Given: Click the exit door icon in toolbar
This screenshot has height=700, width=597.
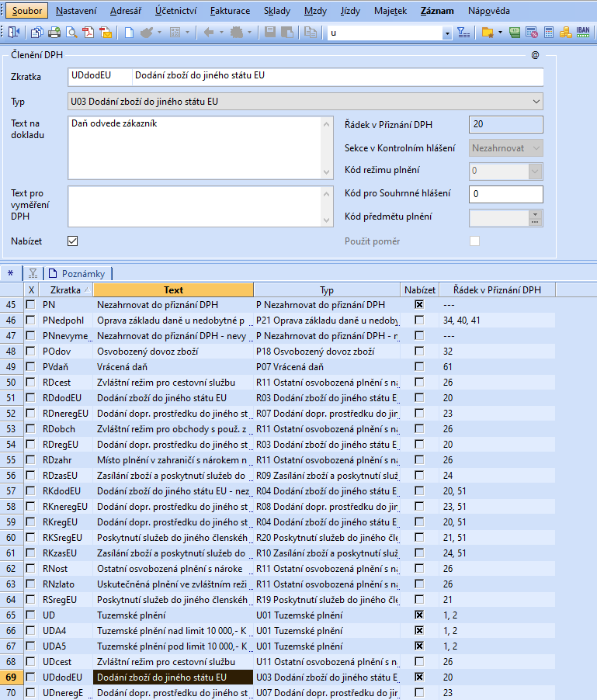Looking at the screenshot, I should tap(14, 32).
